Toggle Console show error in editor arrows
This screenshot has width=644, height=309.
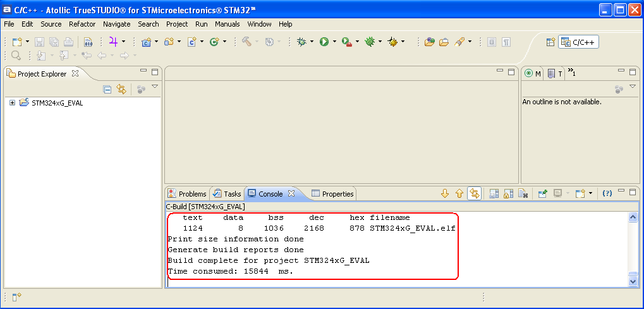click(475, 193)
